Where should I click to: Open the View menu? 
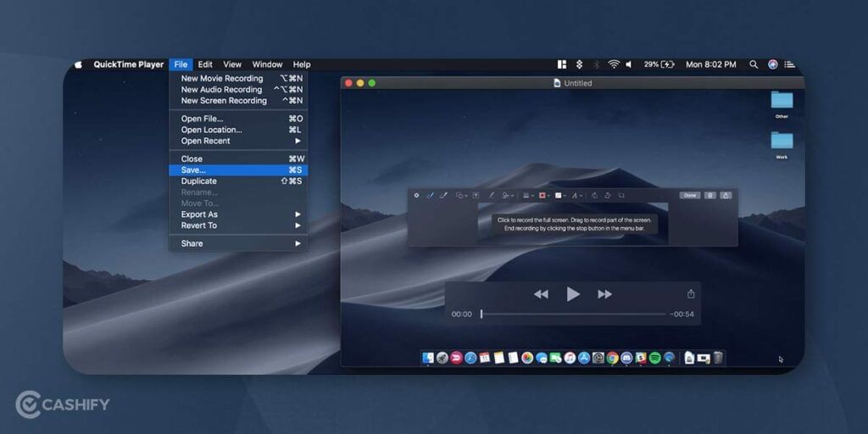pos(232,64)
